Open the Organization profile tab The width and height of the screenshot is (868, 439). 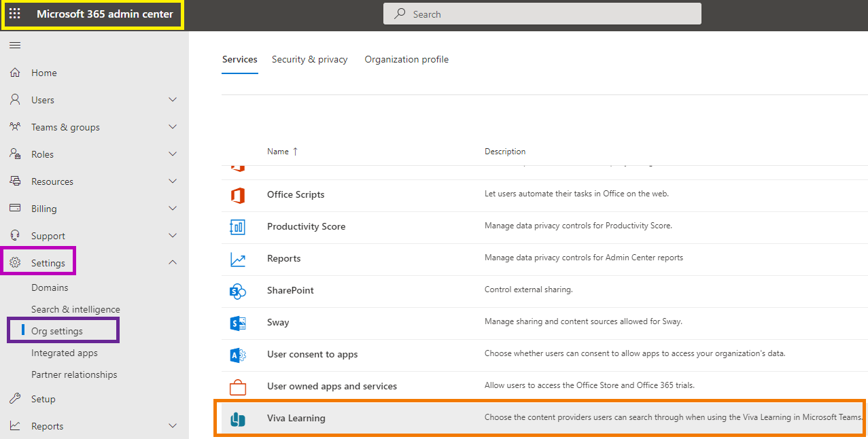(x=406, y=60)
